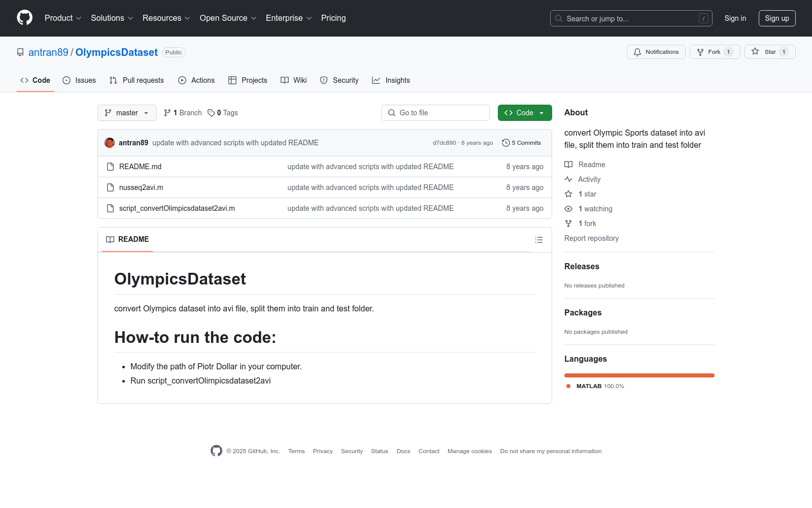Viewport: 812px width, 508px height.
Task: Open the Wiki tab
Action: click(294, 80)
